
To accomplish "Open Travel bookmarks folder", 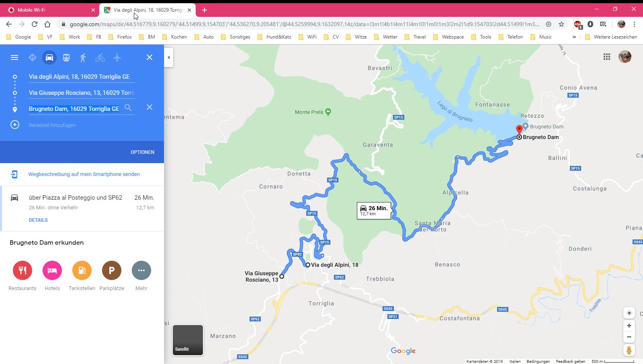I will [x=415, y=37].
